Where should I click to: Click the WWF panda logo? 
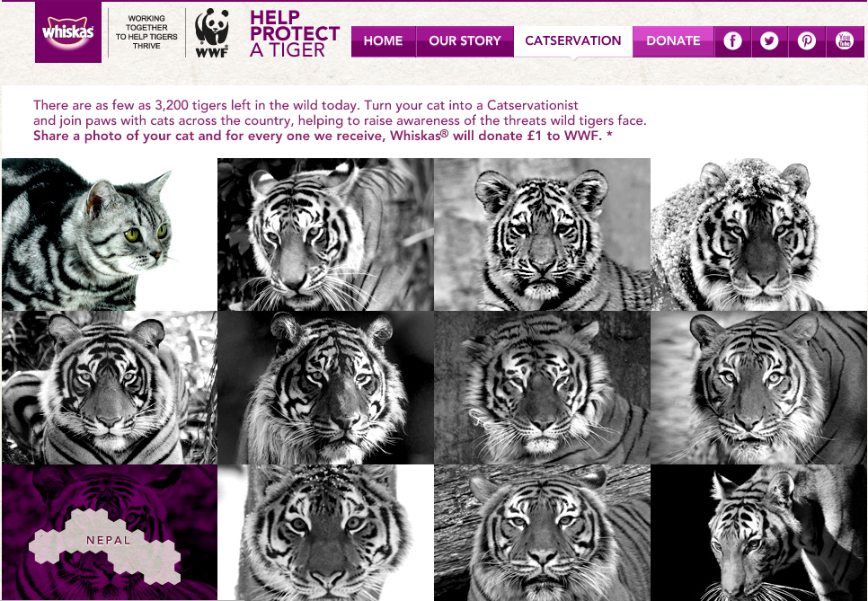(211, 32)
